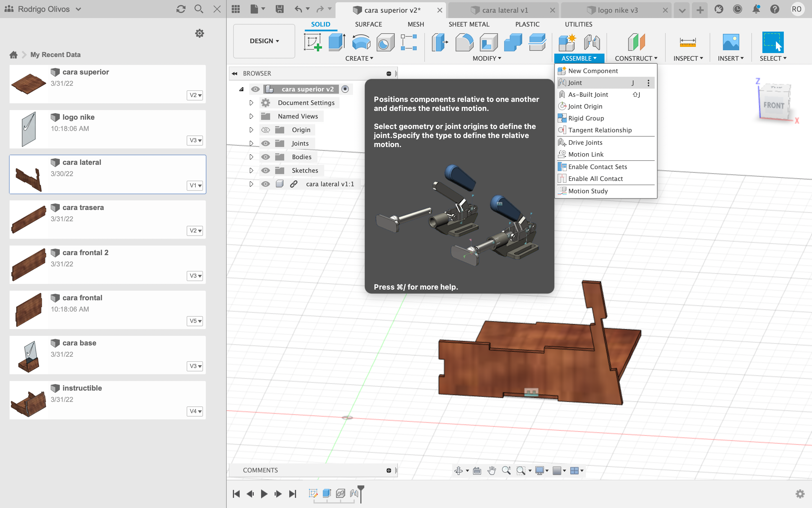Choose Tangent Relationship menu item

[606, 130]
